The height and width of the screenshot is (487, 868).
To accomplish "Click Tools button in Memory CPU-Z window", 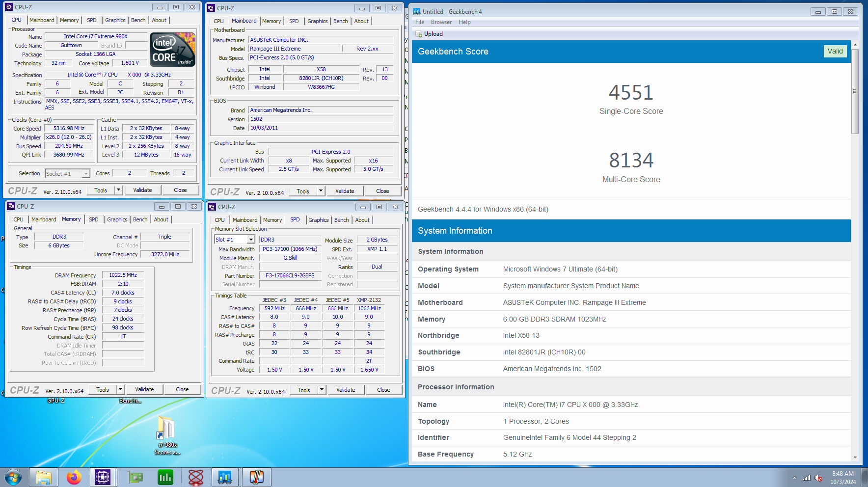I will click(103, 389).
